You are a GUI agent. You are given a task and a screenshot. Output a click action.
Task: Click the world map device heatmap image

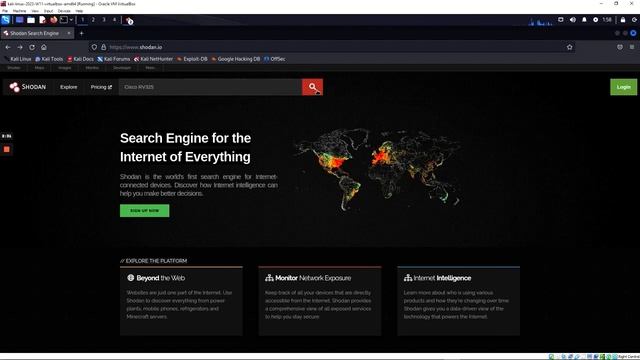(x=378, y=169)
